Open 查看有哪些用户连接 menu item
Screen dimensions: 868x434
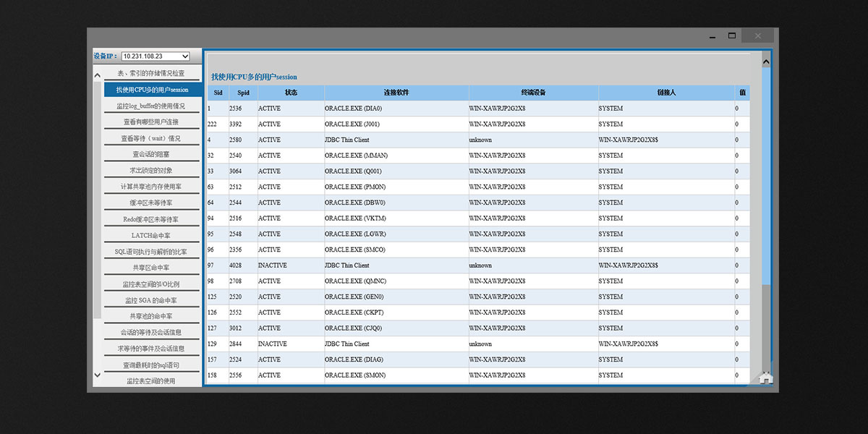tap(151, 122)
